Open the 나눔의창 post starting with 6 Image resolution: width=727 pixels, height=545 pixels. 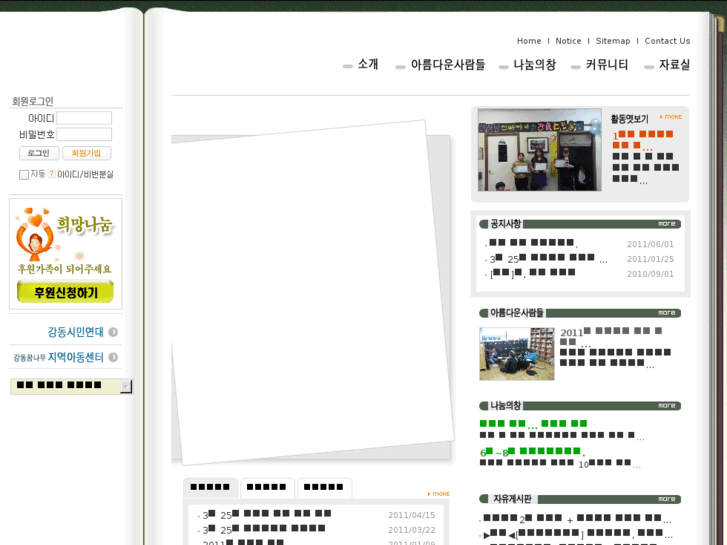pyautogui.click(x=532, y=451)
